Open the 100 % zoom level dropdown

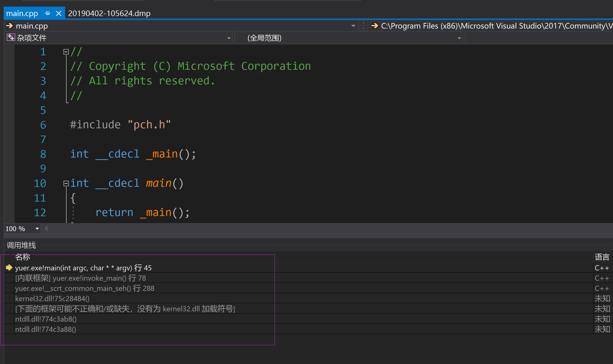click(x=37, y=229)
